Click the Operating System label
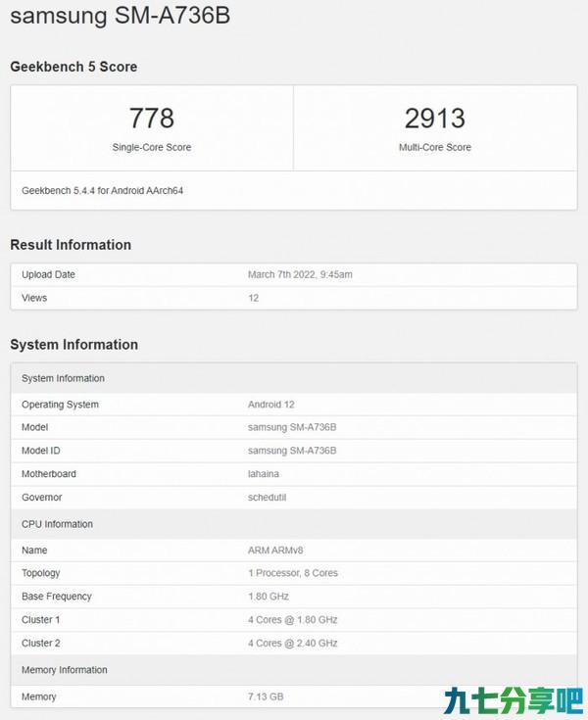The width and height of the screenshot is (588, 720). 60,405
